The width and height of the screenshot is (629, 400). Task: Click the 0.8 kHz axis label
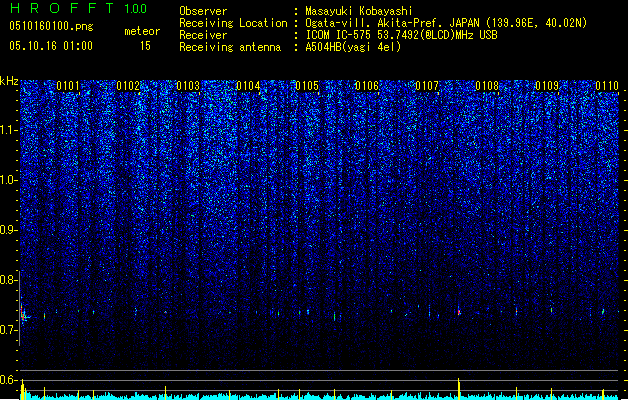[x=8, y=280]
